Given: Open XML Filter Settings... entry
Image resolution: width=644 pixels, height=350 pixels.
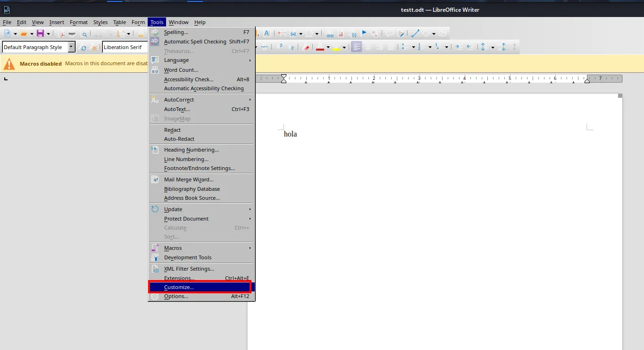Looking at the screenshot, I should click(202, 269).
